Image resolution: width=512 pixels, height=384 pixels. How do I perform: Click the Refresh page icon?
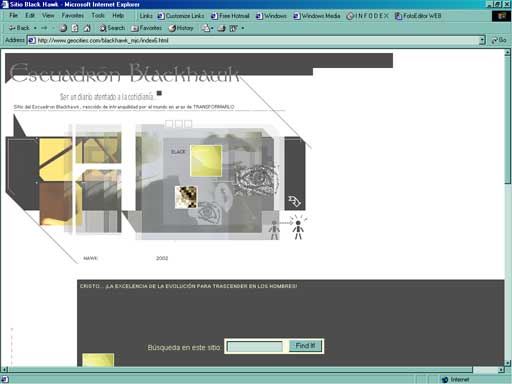tap(75, 28)
